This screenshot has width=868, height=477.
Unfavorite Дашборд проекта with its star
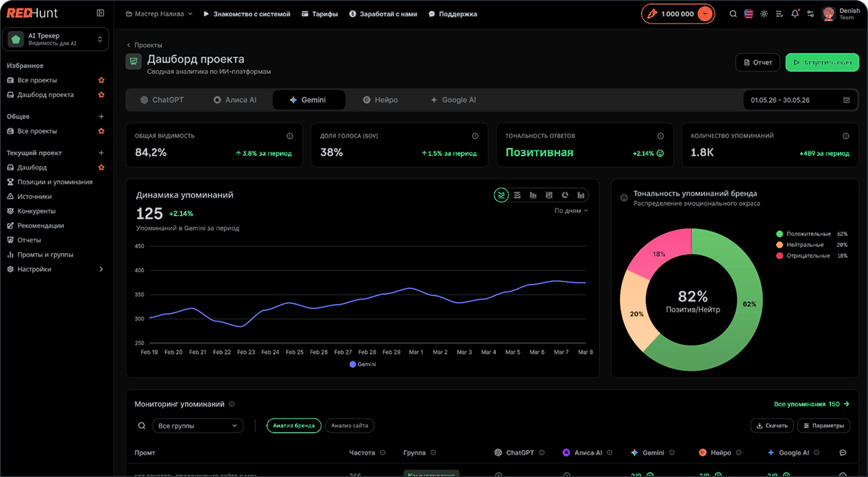point(101,95)
